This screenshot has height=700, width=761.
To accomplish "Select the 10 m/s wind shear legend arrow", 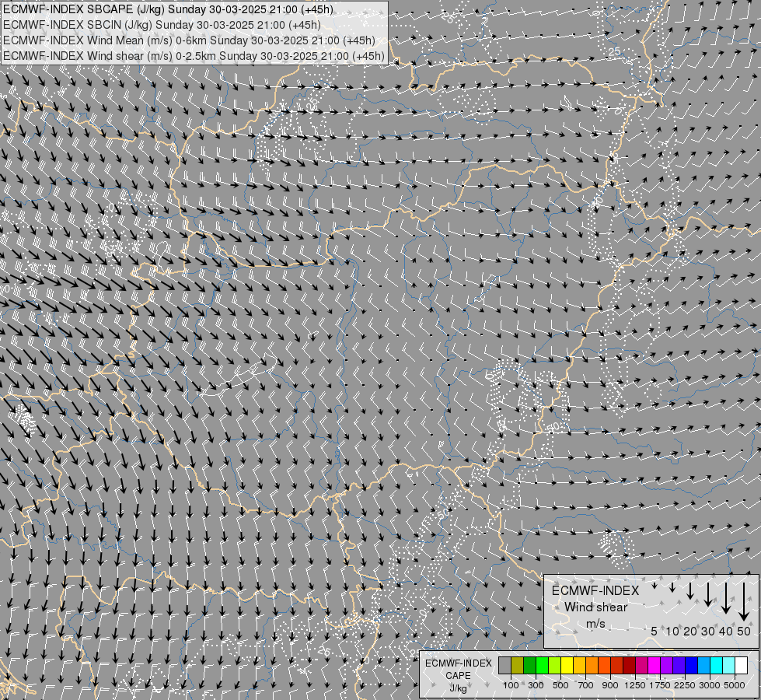I will (x=672, y=587).
